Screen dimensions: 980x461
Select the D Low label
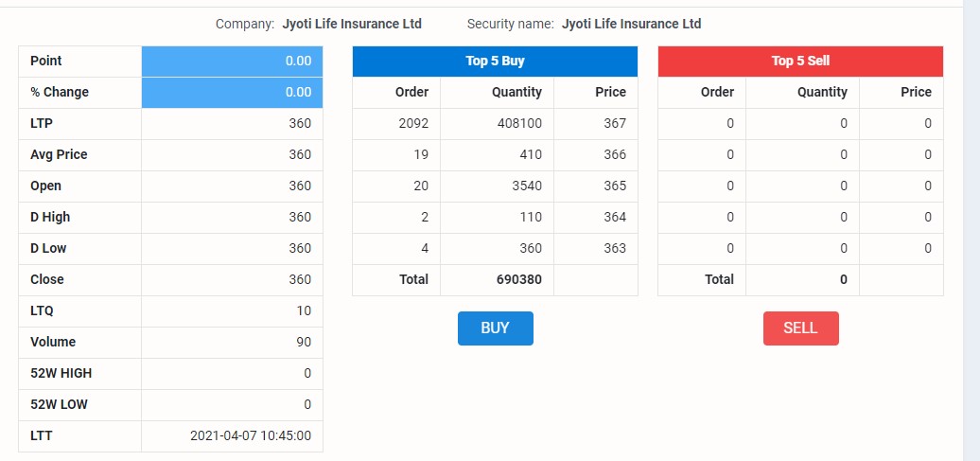pos(48,248)
